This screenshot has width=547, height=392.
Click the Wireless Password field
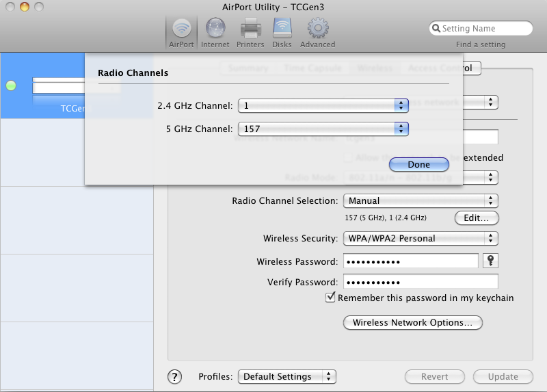(411, 261)
